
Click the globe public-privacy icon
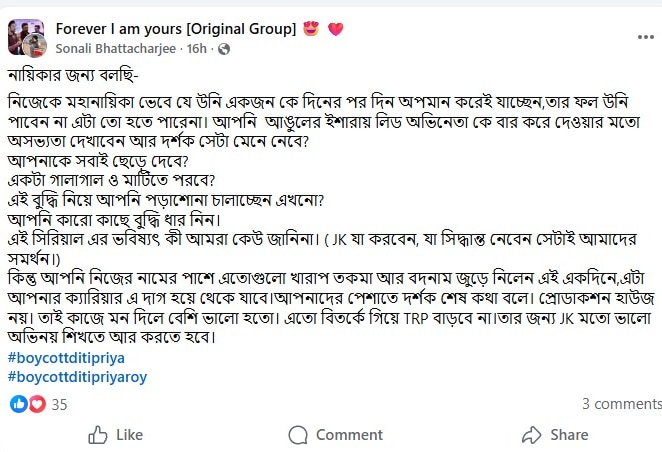pos(224,48)
